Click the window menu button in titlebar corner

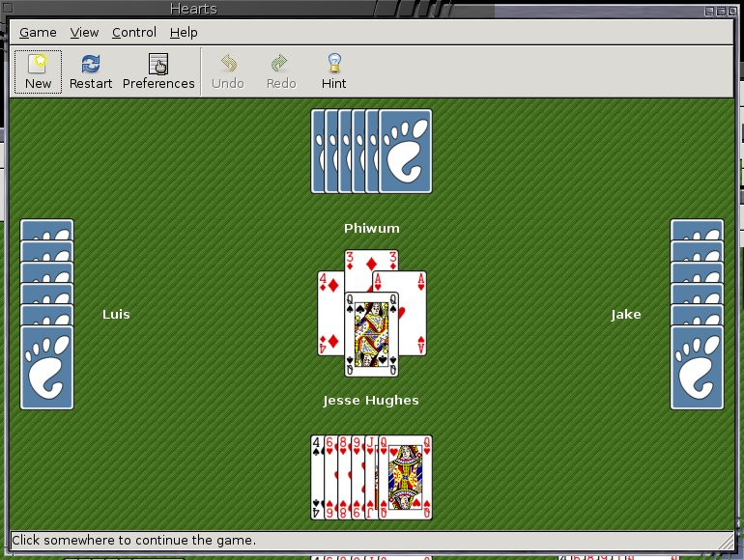(7, 7)
